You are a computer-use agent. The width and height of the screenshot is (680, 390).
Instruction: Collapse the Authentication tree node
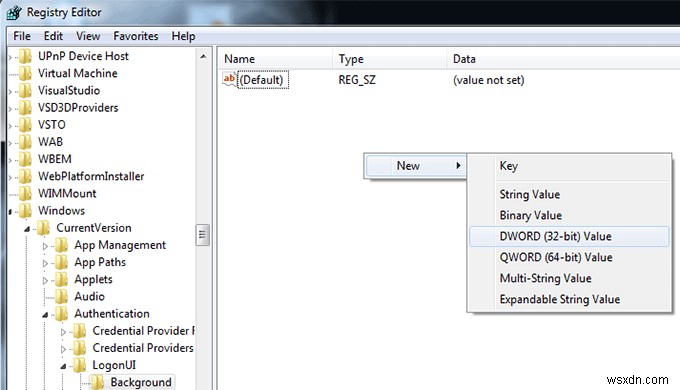tap(45, 315)
